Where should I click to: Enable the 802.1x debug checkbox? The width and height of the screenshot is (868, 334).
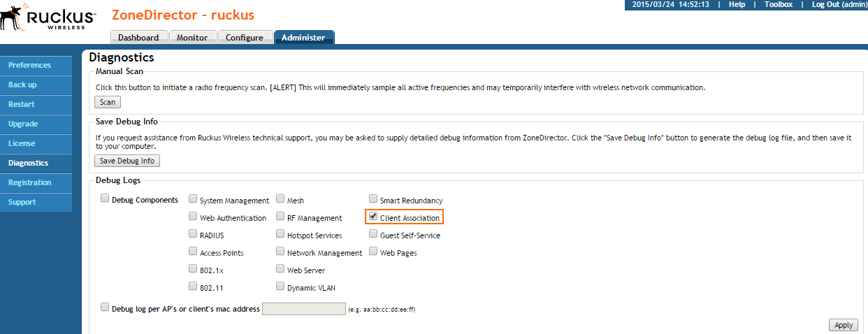[193, 269]
